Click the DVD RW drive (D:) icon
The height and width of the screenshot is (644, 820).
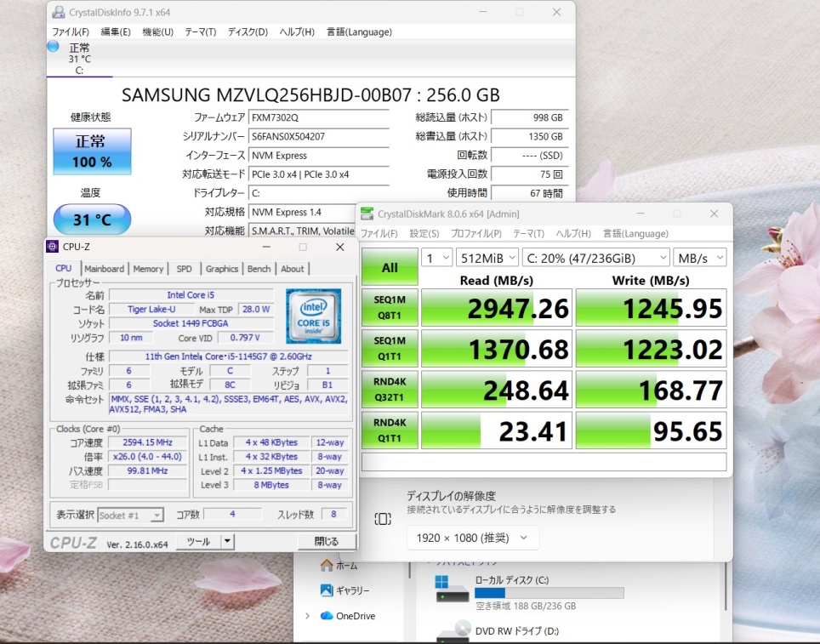[454, 631]
